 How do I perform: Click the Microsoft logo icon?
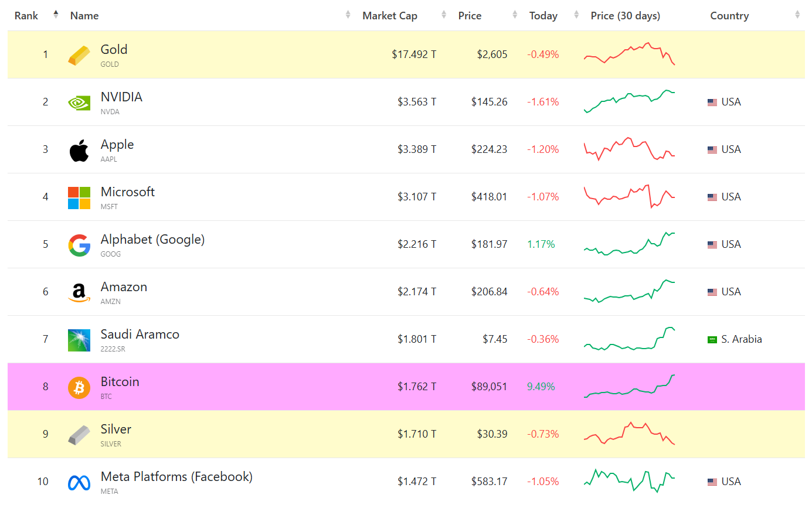point(79,198)
